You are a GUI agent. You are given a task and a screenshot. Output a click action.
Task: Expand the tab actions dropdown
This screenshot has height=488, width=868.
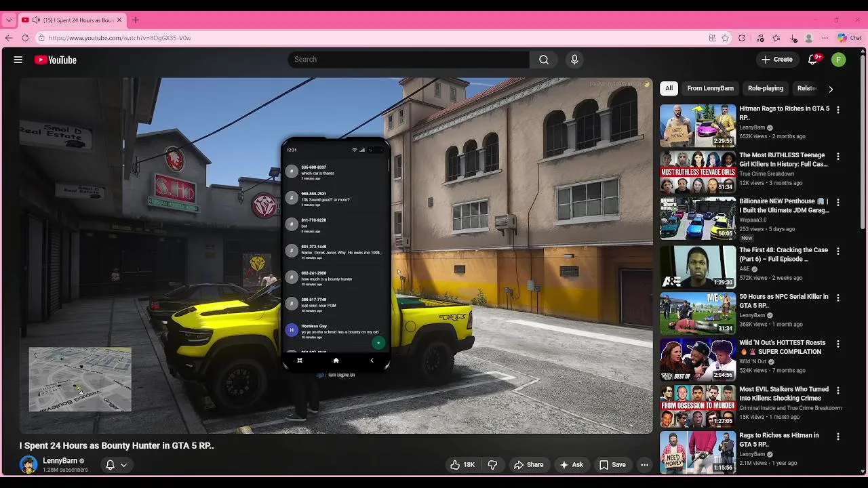coord(9,20)
